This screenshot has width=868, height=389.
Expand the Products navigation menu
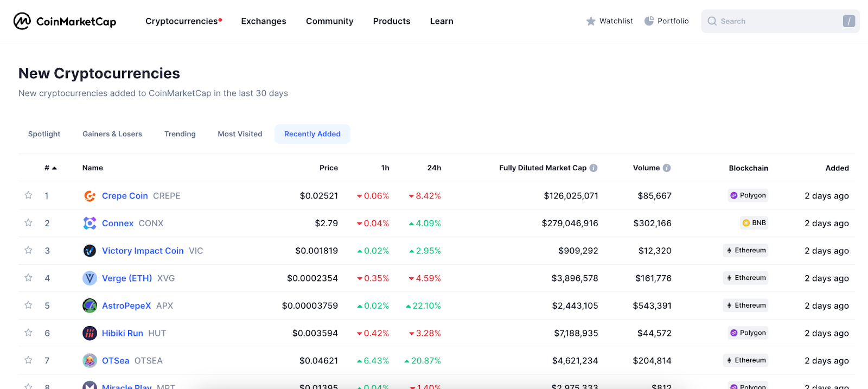[x=391, y=21]
